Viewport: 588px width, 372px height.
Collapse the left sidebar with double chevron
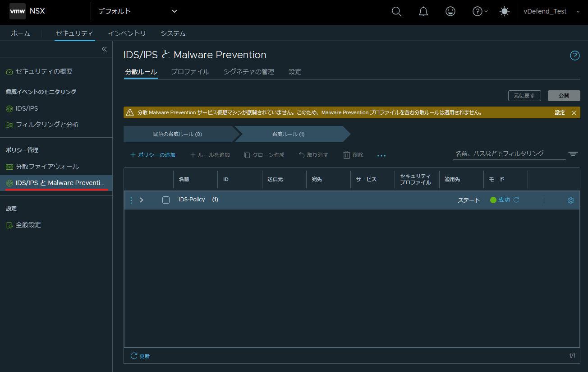[104, 49]
